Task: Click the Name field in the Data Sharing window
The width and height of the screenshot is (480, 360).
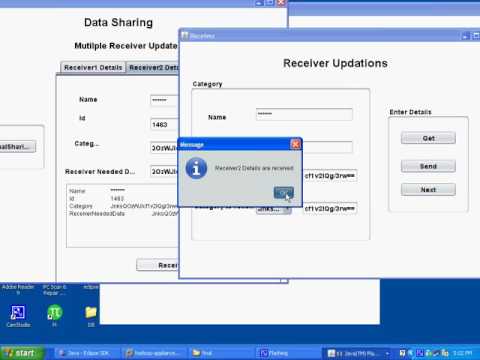Action: (x=164, y=100)
